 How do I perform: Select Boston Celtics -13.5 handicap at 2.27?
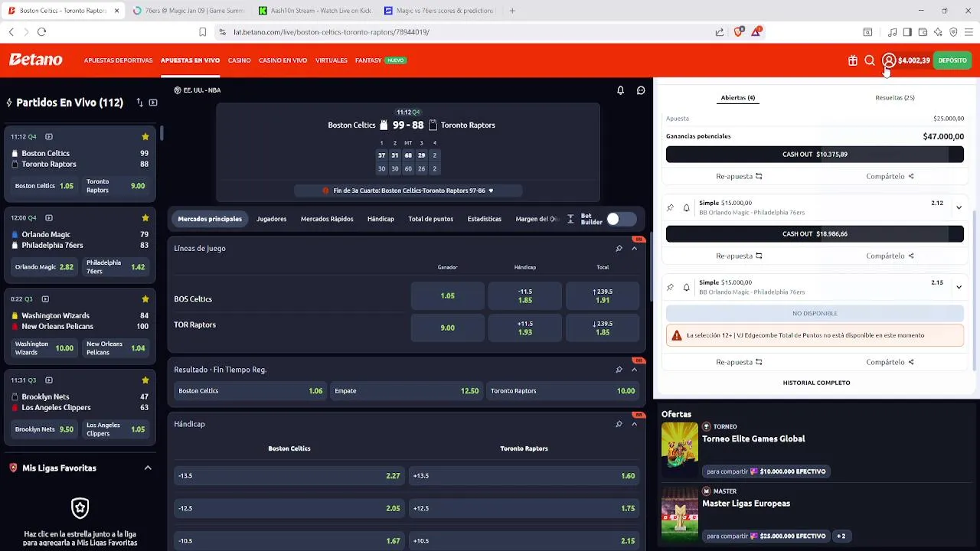click(x=289, y=476)
